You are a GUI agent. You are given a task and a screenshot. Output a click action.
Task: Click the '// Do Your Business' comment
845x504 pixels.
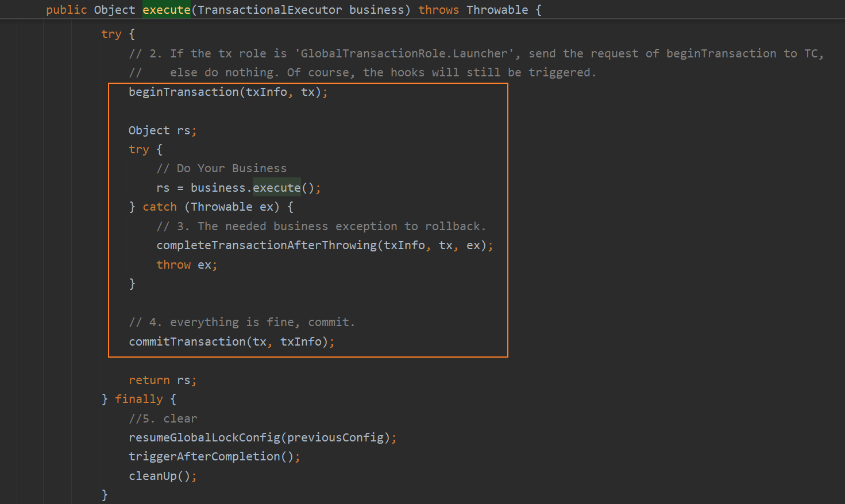[221, 168]
